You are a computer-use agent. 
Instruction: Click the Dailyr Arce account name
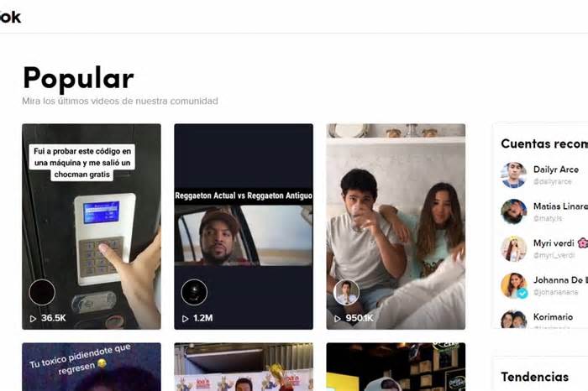556,169
